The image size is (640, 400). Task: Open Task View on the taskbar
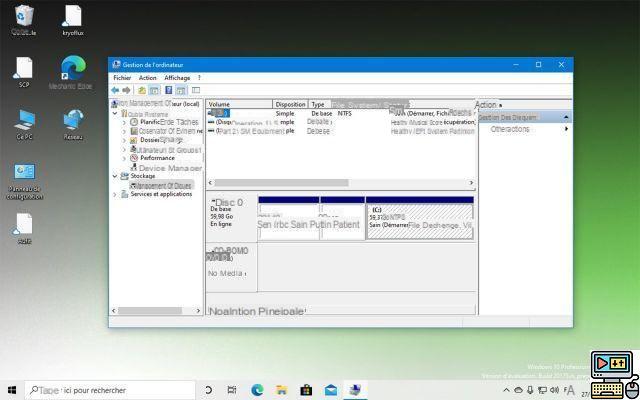pyautogui.click(x=232, y=390)
